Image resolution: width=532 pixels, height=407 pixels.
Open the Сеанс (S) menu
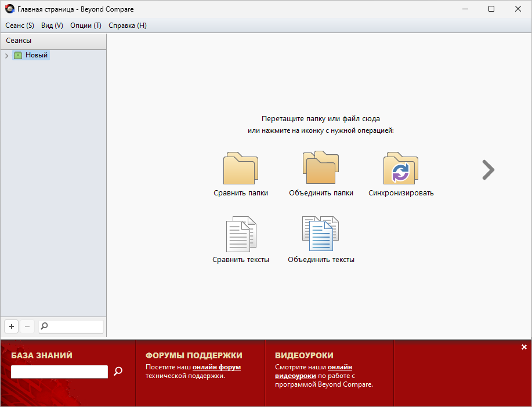coord(20,26)
